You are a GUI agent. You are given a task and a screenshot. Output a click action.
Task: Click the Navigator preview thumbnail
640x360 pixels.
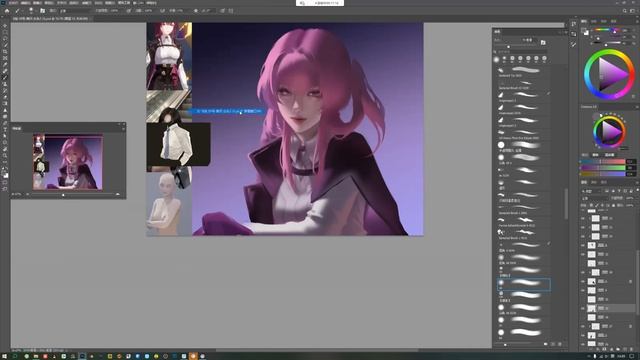pos(68,162)
